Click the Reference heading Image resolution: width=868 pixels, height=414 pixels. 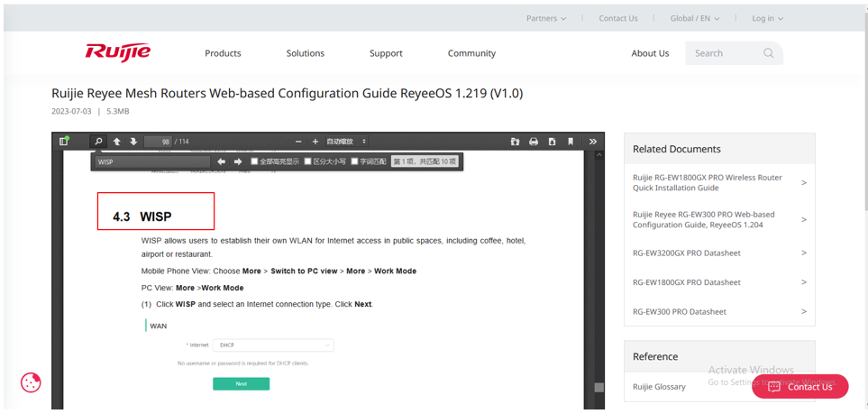(x=655, y=356)
